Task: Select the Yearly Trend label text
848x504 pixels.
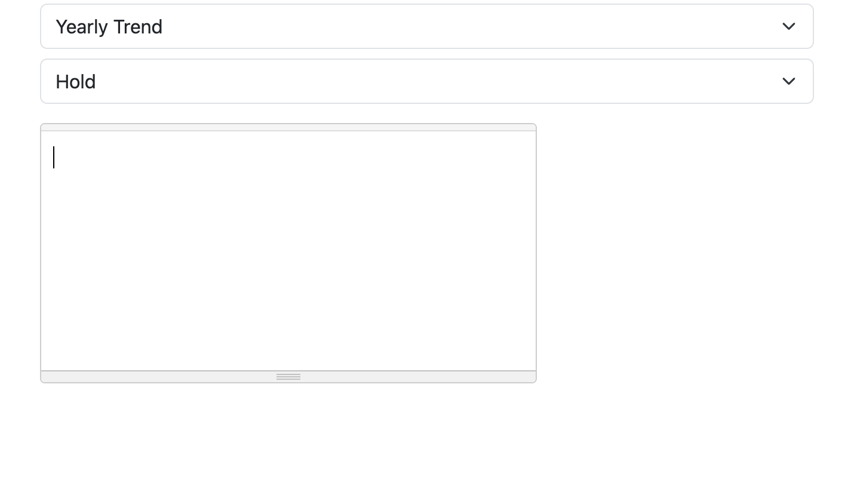Action: [x=109, y=27]
